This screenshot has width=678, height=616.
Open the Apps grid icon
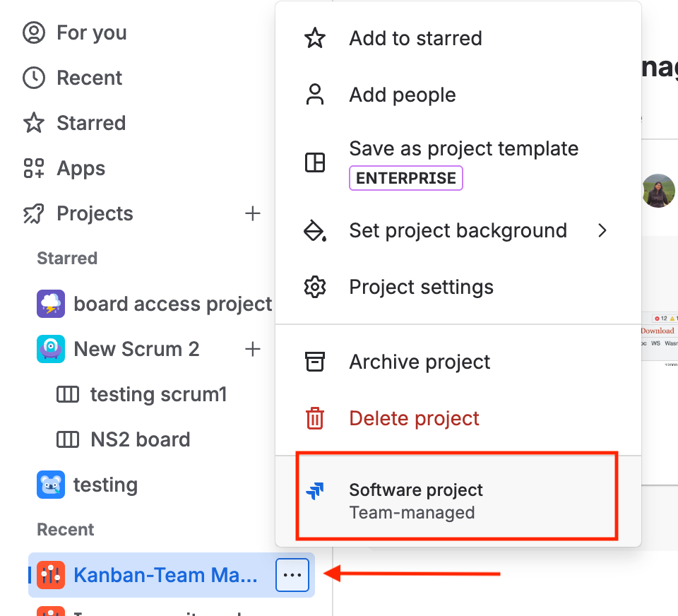pyautogui.click(x=34, y=168)
